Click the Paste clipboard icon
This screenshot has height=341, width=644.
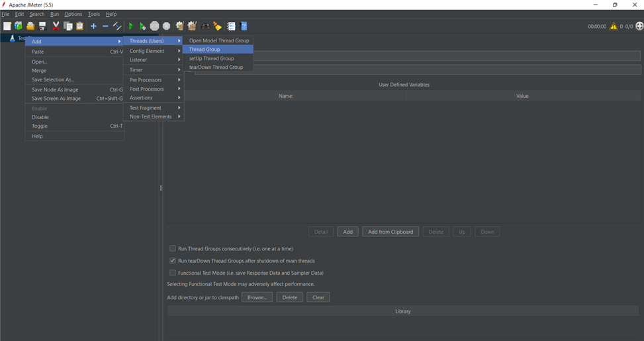pyautogui.click(x=79, y=26)
